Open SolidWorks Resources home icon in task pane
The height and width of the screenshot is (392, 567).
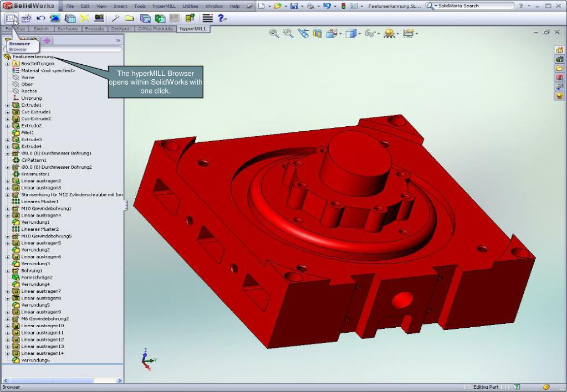559,50
